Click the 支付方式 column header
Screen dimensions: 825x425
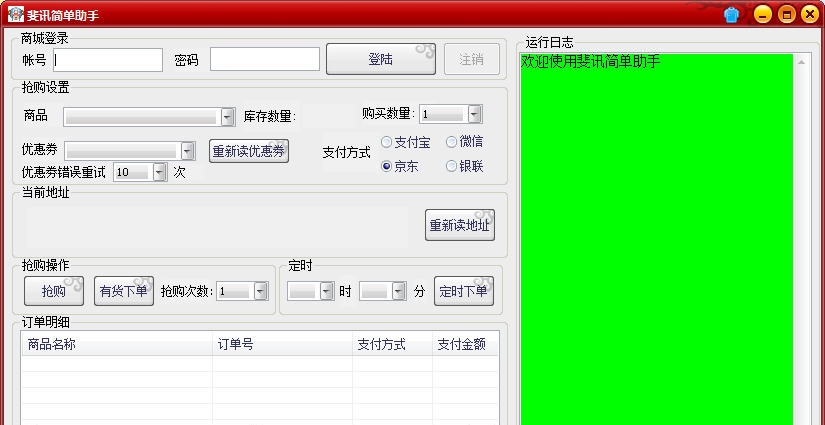point(393,345)
